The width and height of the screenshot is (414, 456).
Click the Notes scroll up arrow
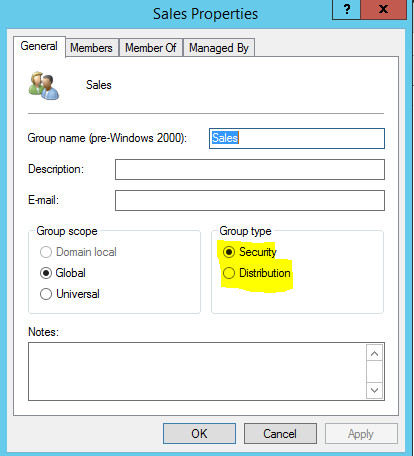tap(374, 353)
